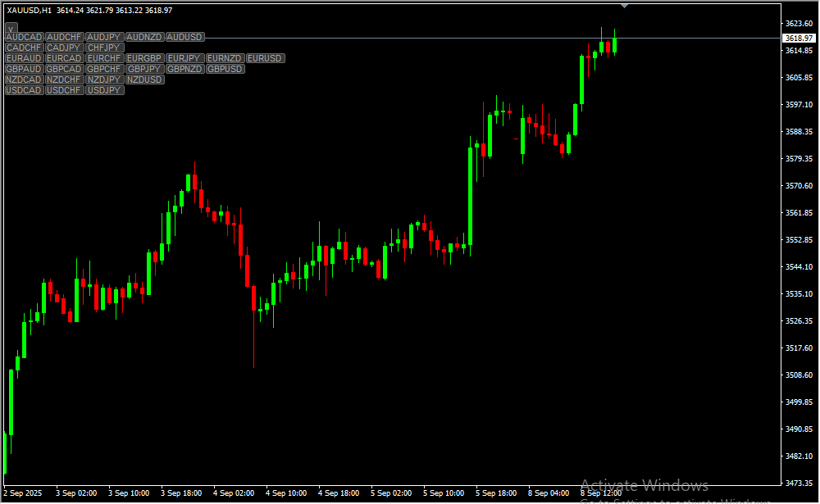Click the EURNZD symbol button

click(225, 59)
